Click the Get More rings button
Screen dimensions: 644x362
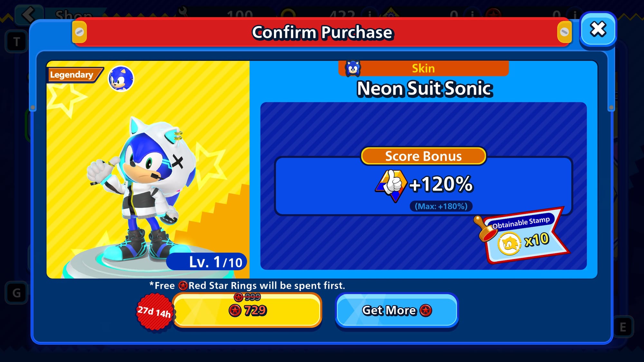(x=397, y=311)
